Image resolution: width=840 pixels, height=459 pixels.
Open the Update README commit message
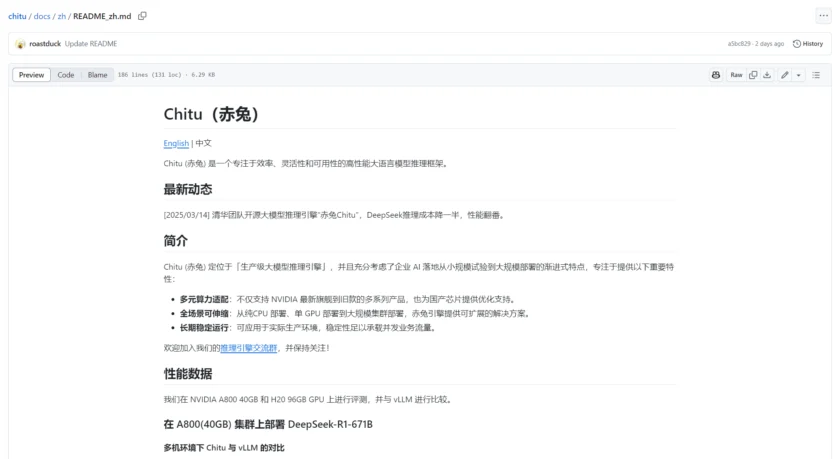pyautogui.click(x=91, y=44)
